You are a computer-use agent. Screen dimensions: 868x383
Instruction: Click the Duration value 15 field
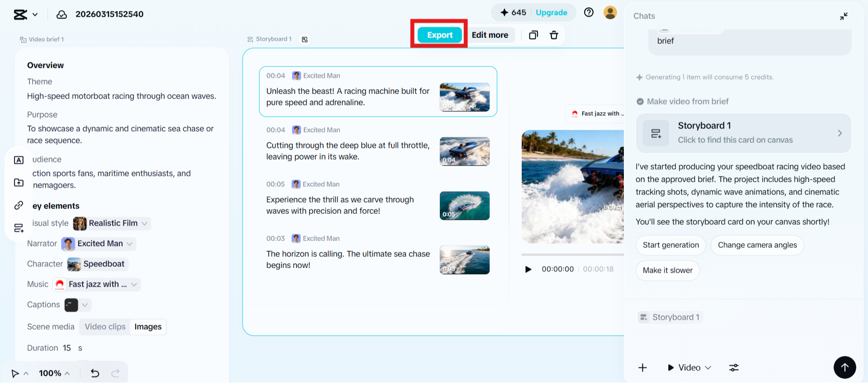point(67,348)
